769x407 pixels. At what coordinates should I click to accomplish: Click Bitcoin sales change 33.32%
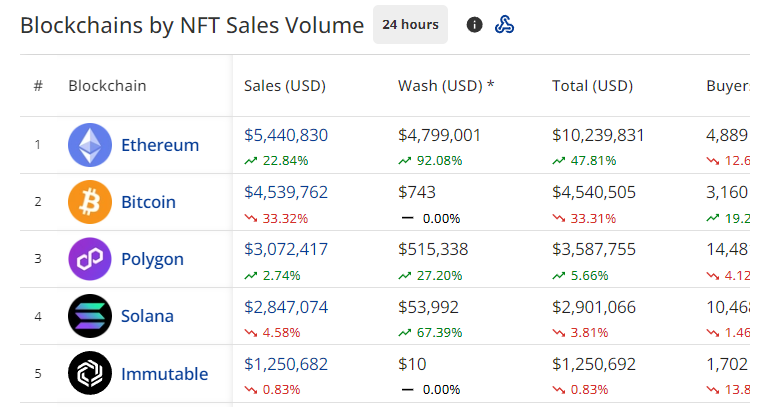[277, 218]
